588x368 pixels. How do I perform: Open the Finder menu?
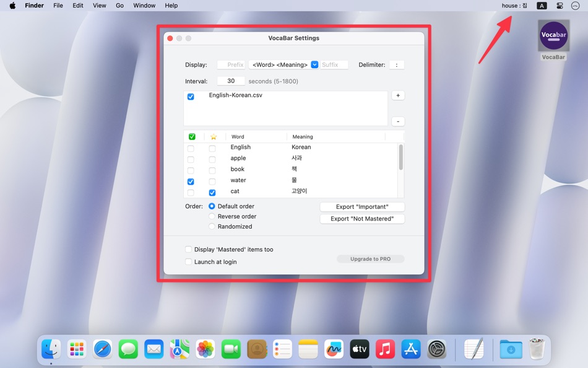pos(35,6)
